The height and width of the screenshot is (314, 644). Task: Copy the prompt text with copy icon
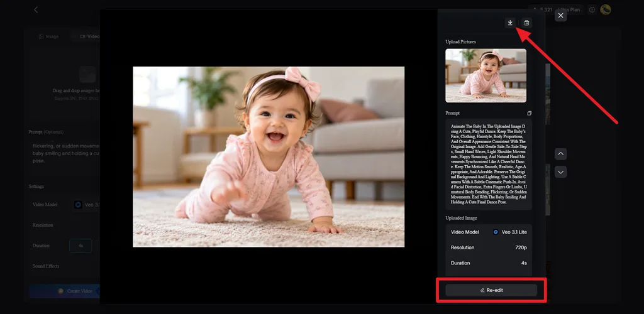click(x=530, y=113)
